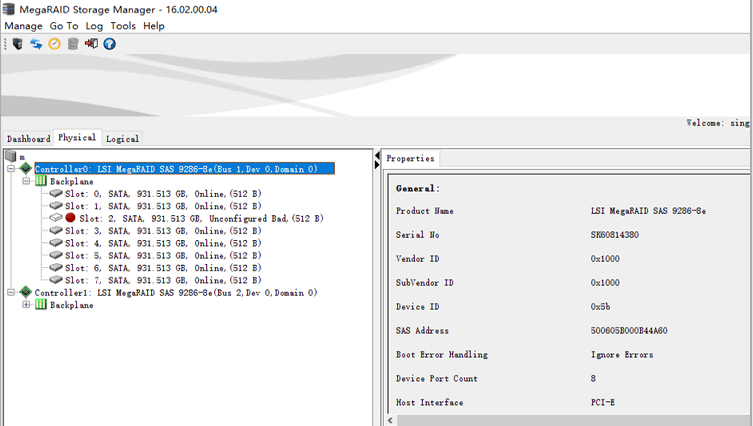Screen dimensions: 753x426
Task: Click the drive icon of Slot 7
Action: coord(56,280)
